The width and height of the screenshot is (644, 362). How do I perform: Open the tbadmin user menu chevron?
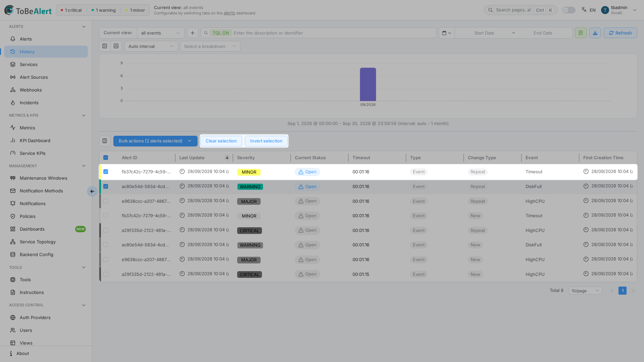(x=634, y=10)
